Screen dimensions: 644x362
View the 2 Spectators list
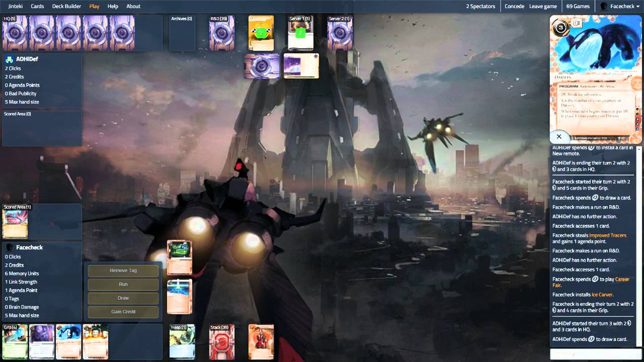coord(480,6)
